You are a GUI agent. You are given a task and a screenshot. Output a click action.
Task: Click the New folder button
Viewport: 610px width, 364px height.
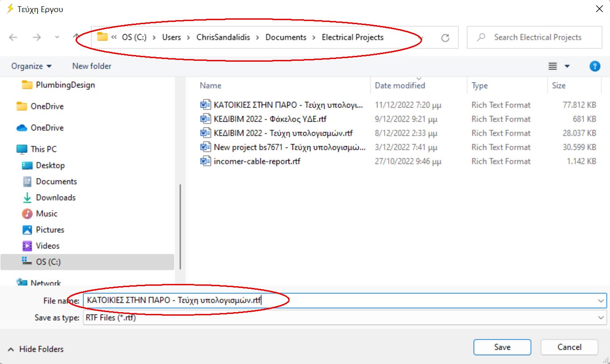[92, 66]
